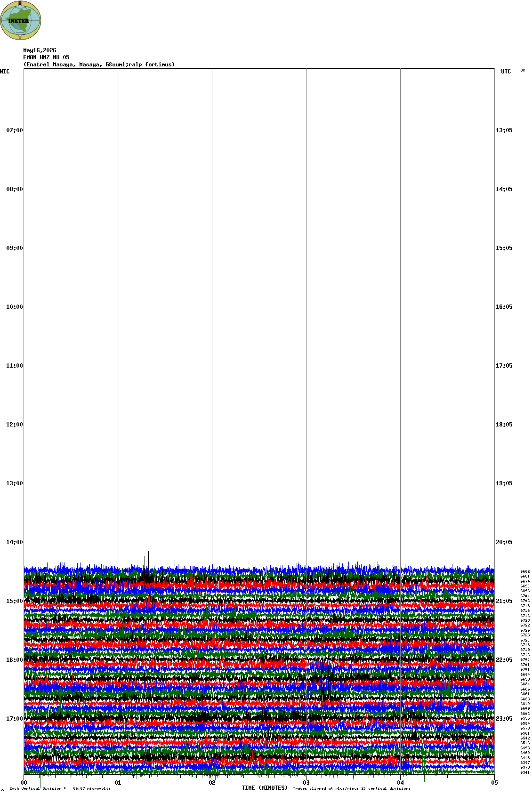This screenshot has height=795, width=532.
Task: Click the Traces clipped footnote text
Action: tap(351, 788)
